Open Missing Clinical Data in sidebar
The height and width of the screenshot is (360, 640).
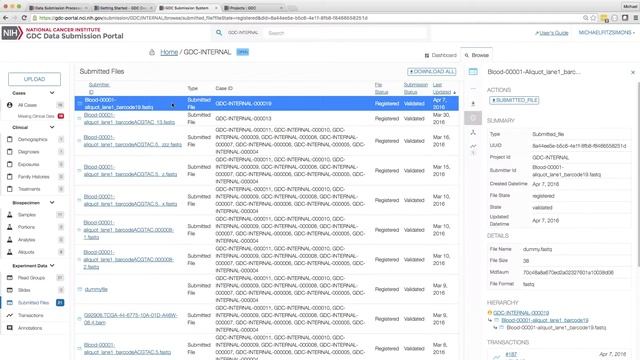coord(36,116)
